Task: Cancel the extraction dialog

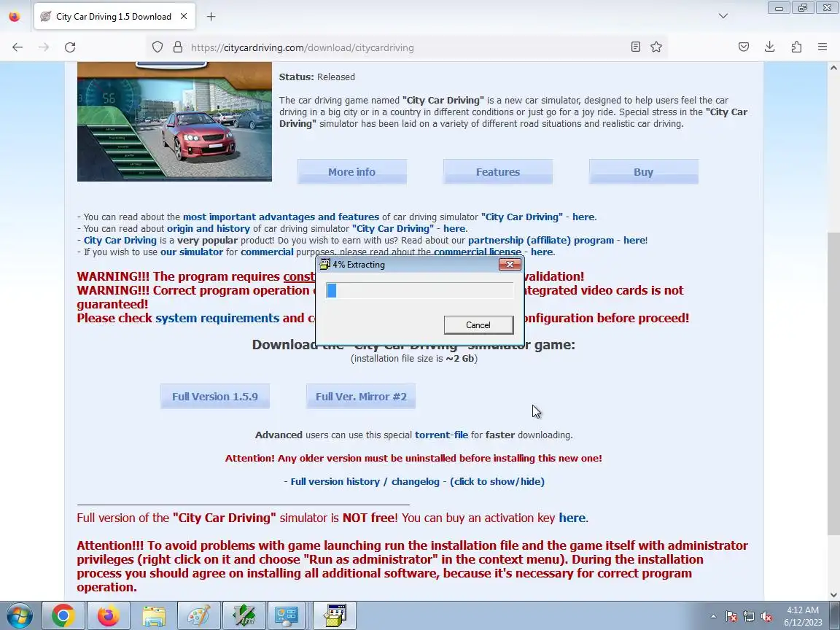Action: coord(478,325)
